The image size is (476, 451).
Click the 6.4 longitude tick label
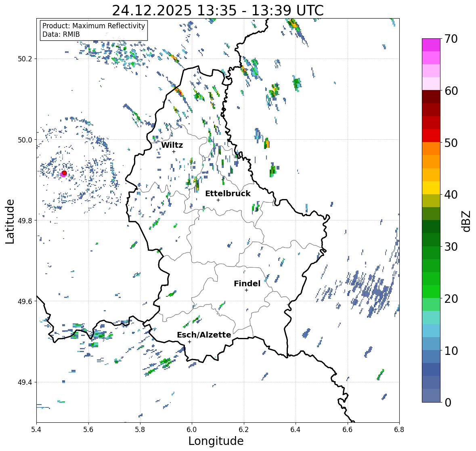click(x=296, y=430)
